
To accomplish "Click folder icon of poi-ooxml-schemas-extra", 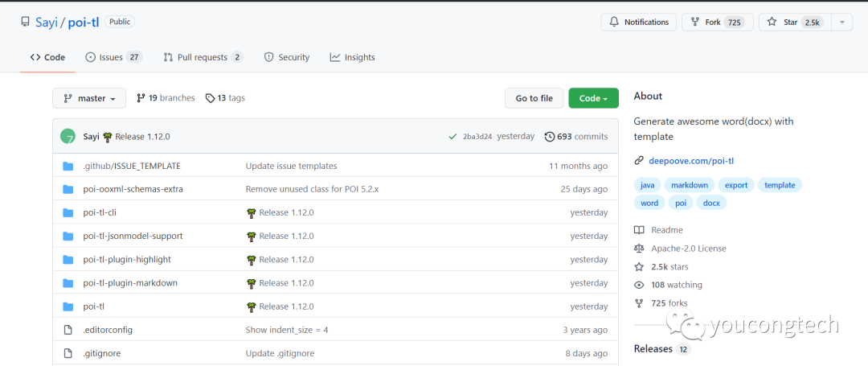I will coord(68,189).
